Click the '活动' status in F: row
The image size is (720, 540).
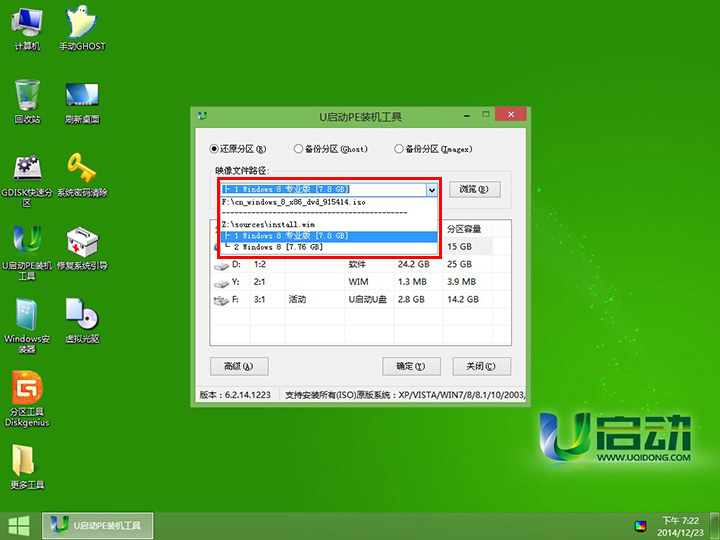(297, 299)
